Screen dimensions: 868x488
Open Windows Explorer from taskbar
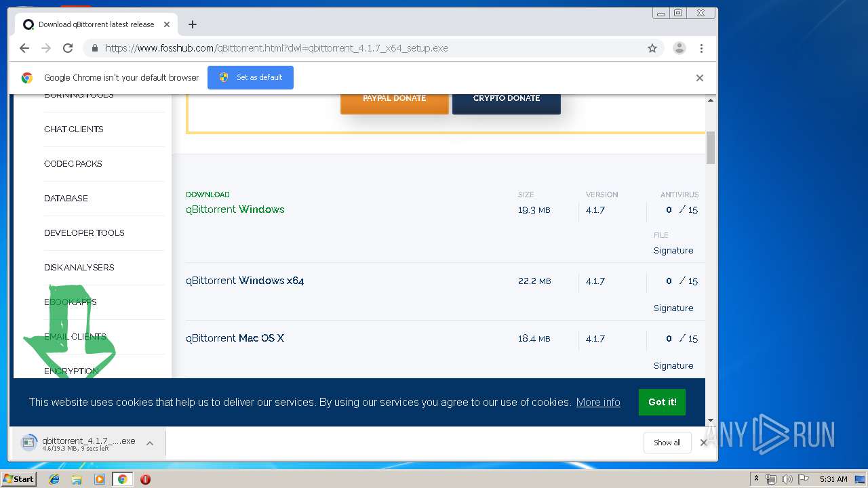[x=77, y=479]
